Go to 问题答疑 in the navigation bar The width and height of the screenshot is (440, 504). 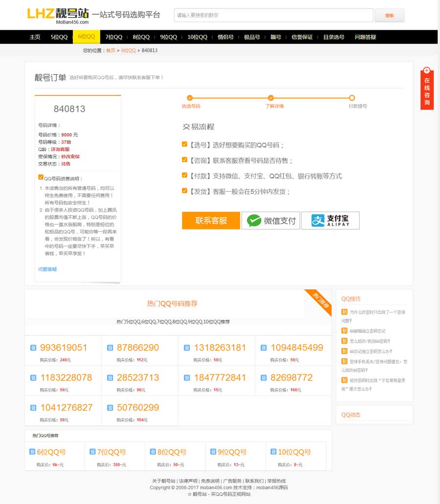point(365,37)
